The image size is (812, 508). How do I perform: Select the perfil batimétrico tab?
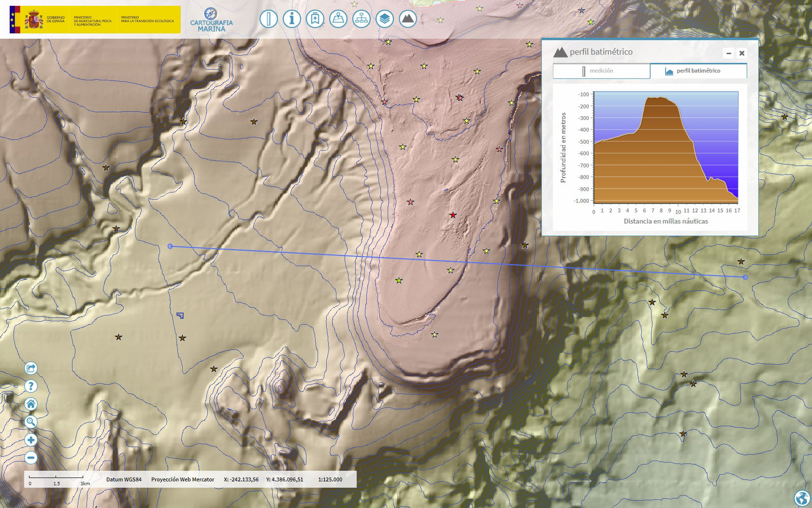[698, 71]
